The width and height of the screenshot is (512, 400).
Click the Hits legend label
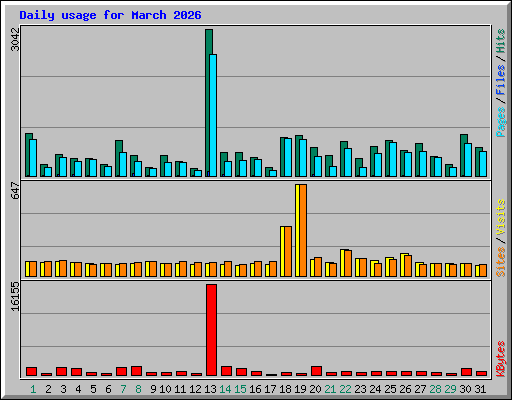pos(501,41)
